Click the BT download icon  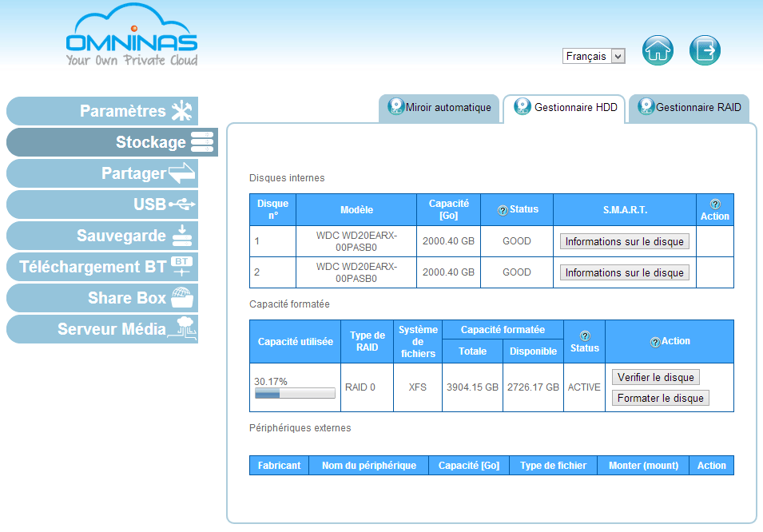point(182,266)
